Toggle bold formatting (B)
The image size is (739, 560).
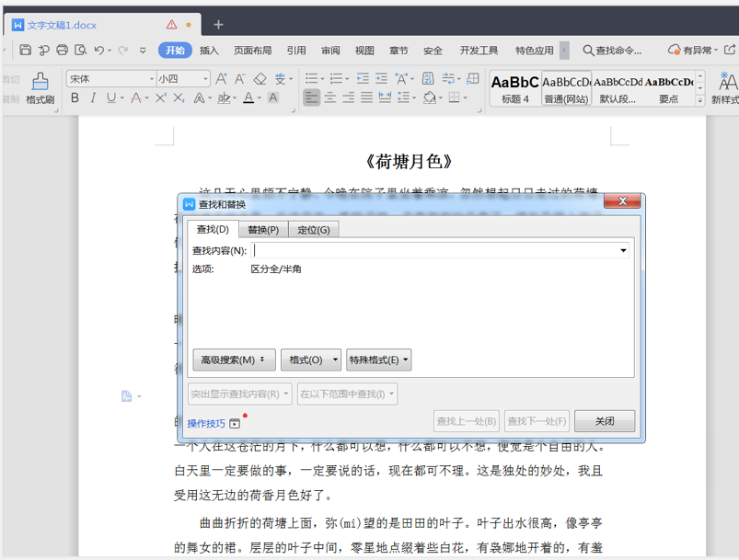tap(75, 98)
